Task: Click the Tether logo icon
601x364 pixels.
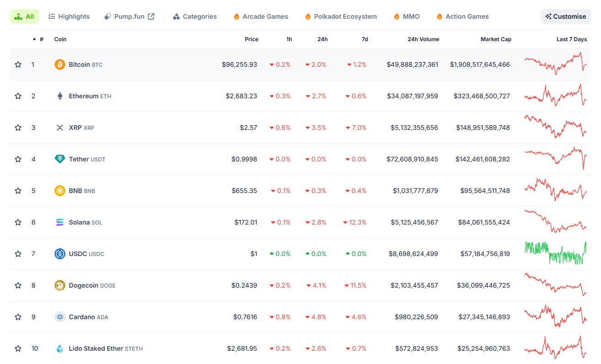Action: [x=60, y=159]
